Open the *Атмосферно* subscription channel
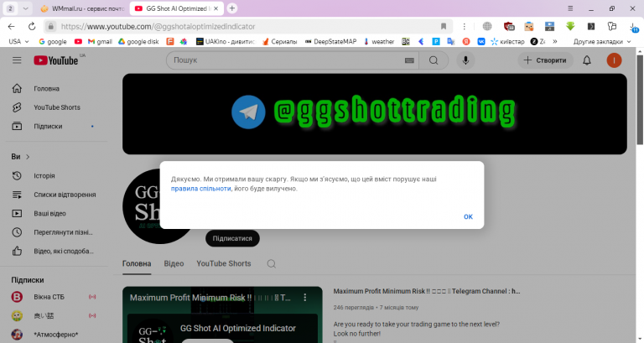 point(56,335)
